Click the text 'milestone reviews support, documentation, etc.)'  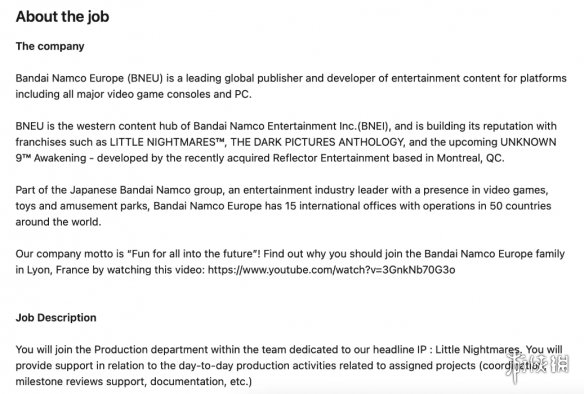point(134,382)
